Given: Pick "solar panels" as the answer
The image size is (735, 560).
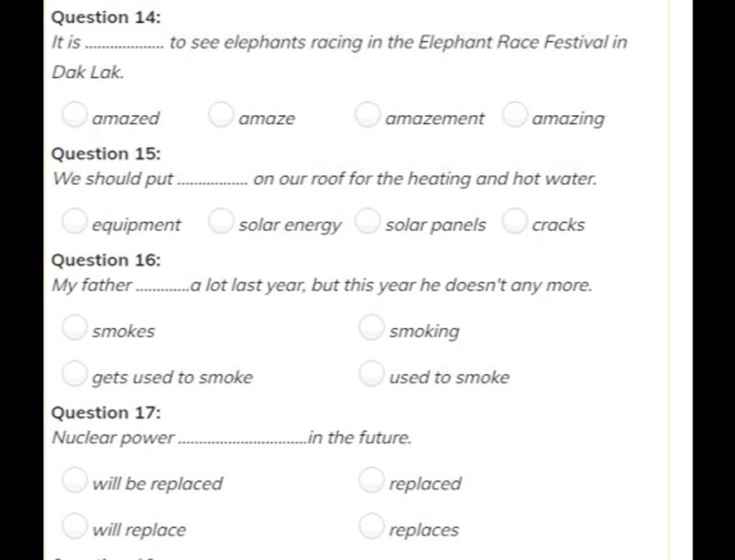Looking at the screenshot, I should tap(367, 221).
